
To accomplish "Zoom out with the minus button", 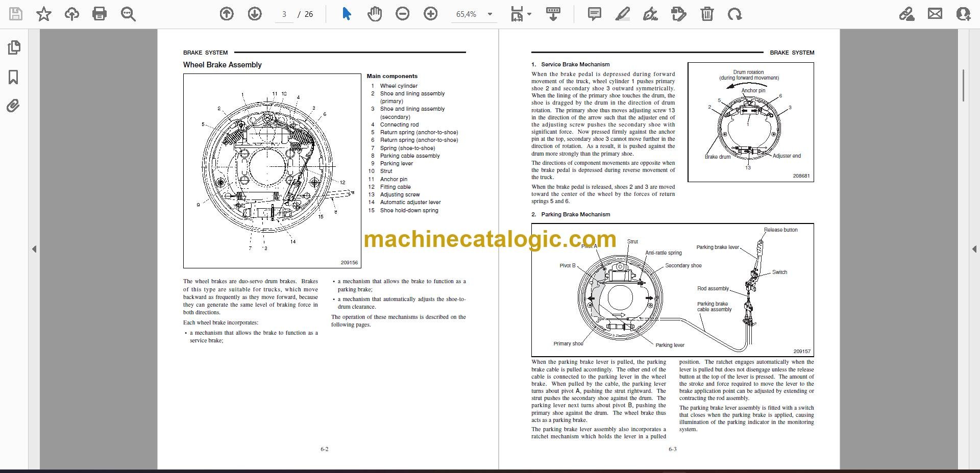I will pyautogui.click(x=403, y=14).
